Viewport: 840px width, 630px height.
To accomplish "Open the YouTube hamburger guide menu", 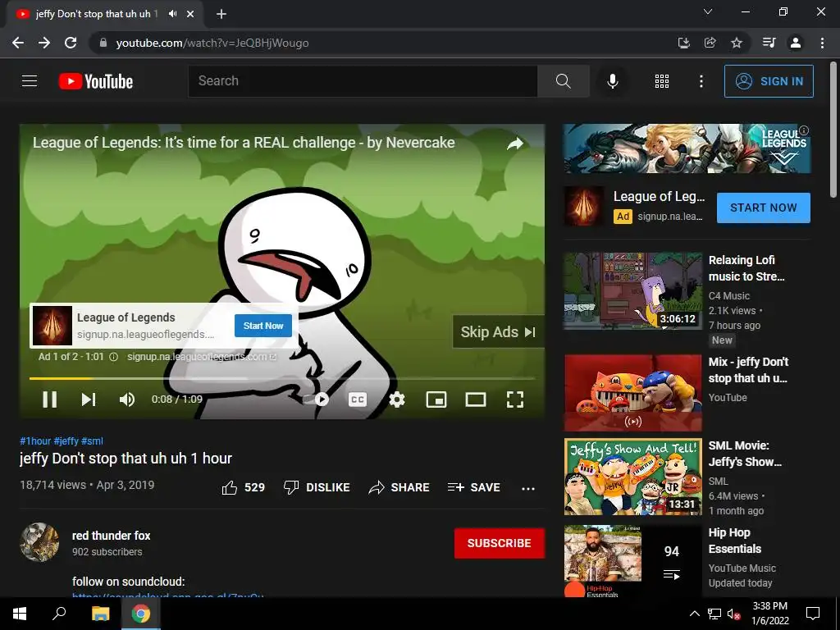I will coord(30,81).
